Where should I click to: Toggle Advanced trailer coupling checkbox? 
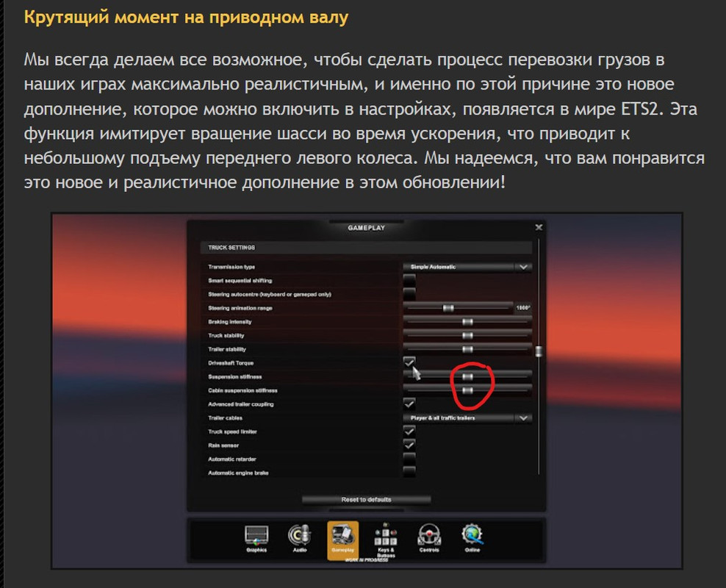[x=409, y=404]
